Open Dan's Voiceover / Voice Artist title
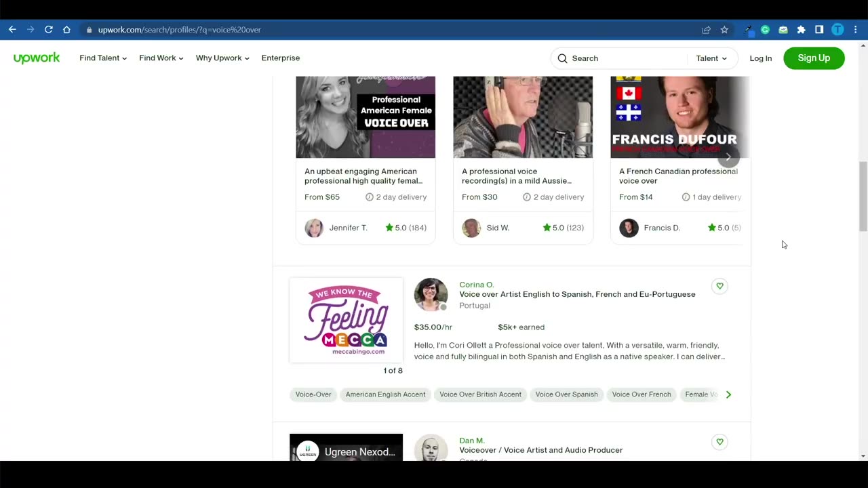This screenshot has width=868, height=488. click(540, 450)
